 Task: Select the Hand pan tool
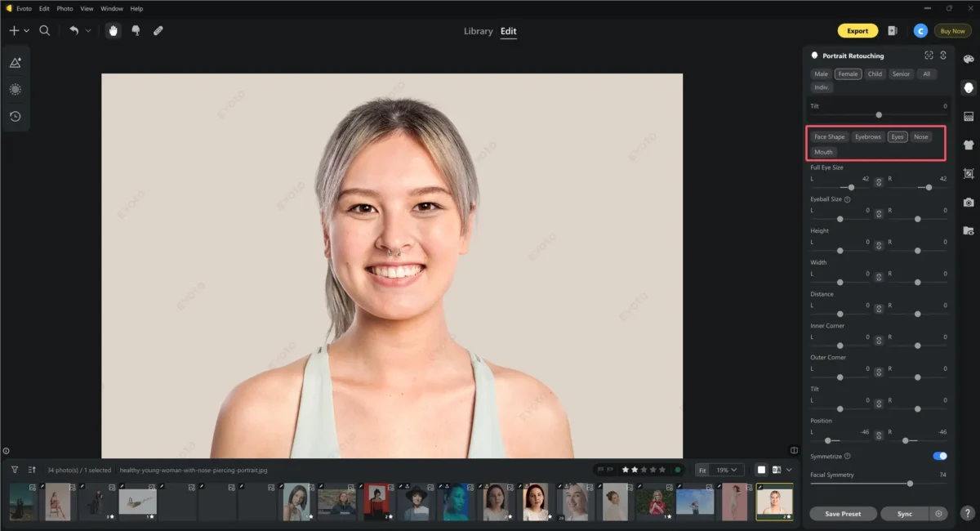pyautogui.click(x=113, y=30)
